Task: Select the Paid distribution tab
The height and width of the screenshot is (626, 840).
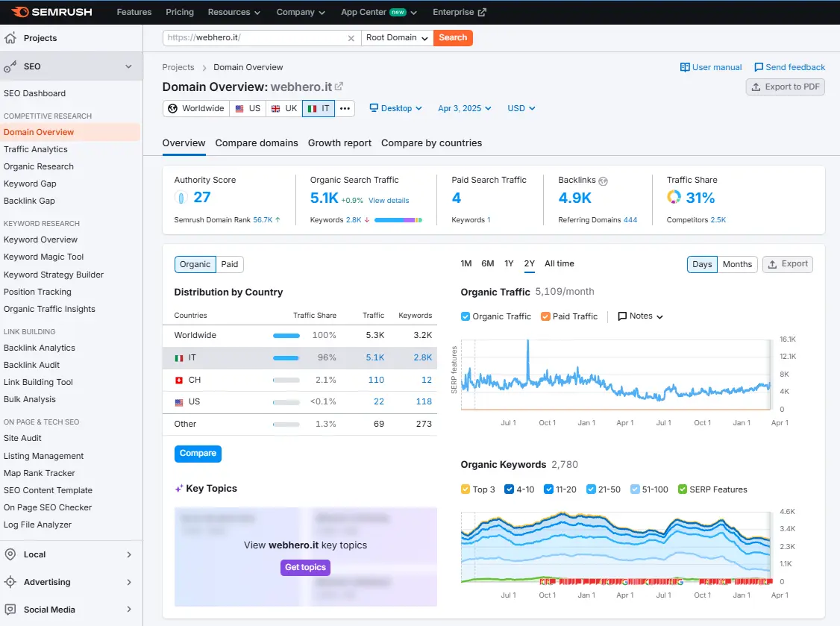Action: 229,264
